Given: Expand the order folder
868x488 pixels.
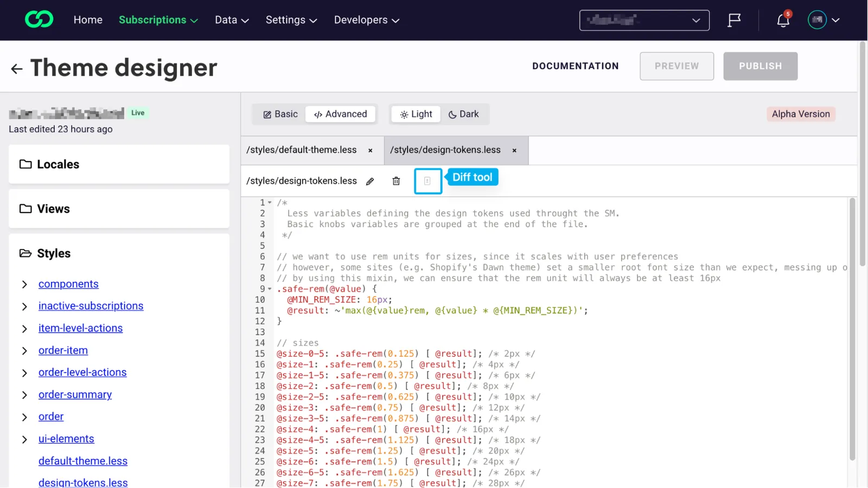Looking at the screenshot, I should tap(24, 417).
